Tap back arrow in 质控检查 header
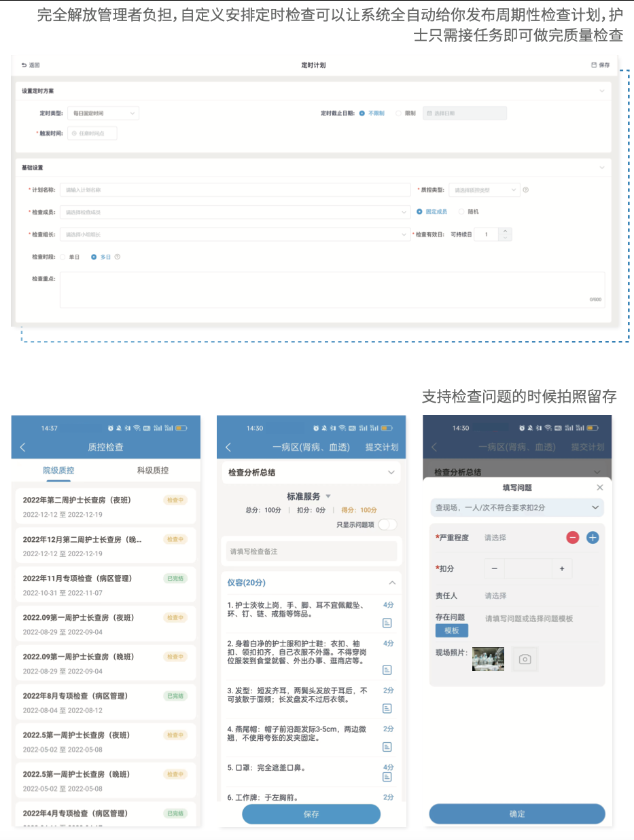The width and height of the screenshot is (634, 840). (23, 448)
